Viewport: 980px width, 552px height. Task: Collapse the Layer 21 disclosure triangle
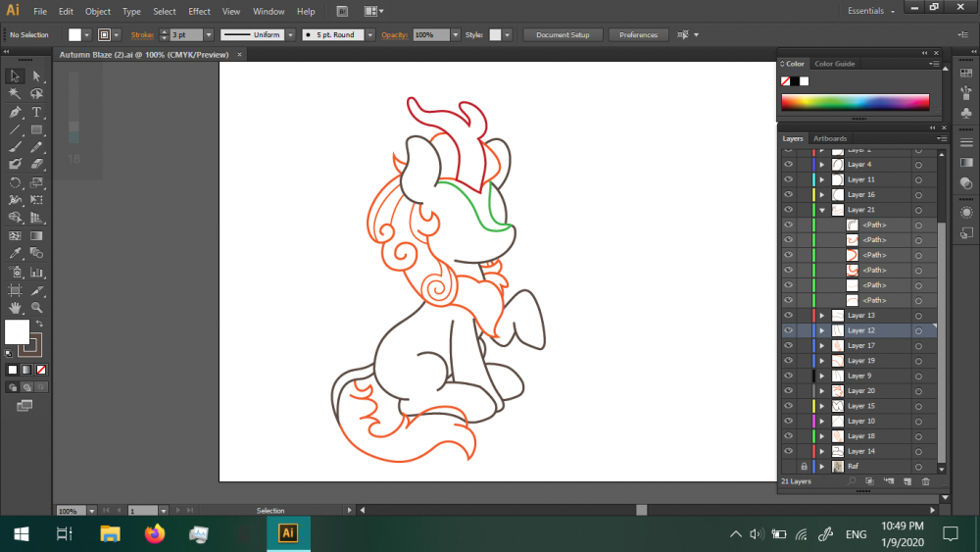(x=822, y=210)
